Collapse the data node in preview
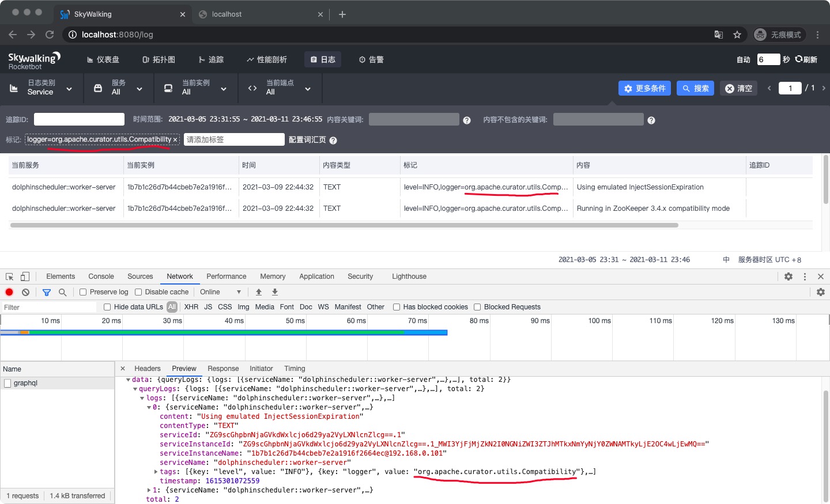This screenshot has height=504, width=830. point(128,380)
